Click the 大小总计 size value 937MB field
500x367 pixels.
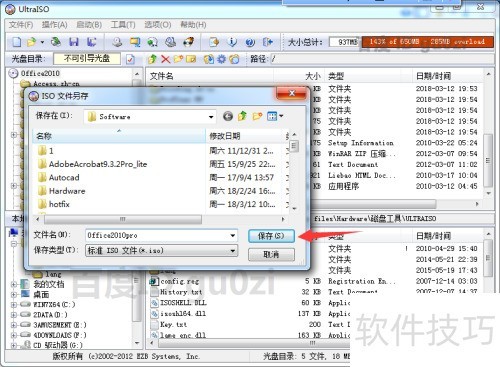[344, 42]
